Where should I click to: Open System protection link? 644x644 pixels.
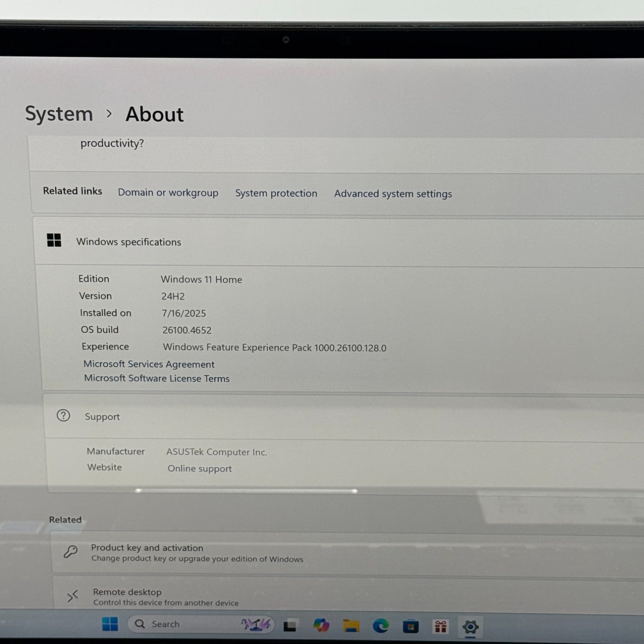276,193
